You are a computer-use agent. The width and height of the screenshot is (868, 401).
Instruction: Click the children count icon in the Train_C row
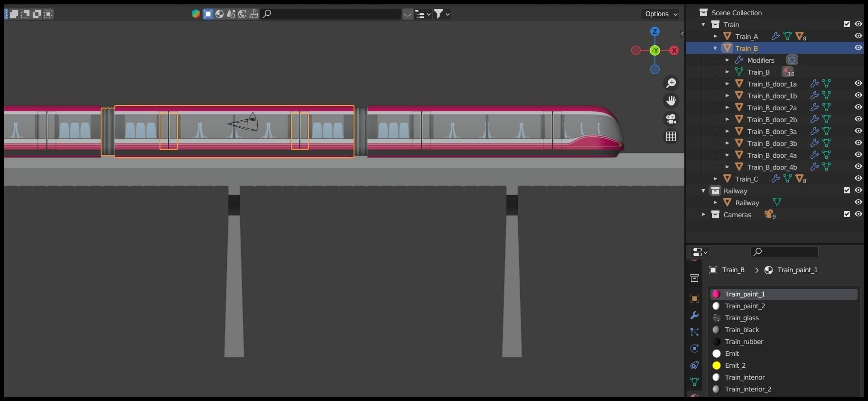click(801, 179)
